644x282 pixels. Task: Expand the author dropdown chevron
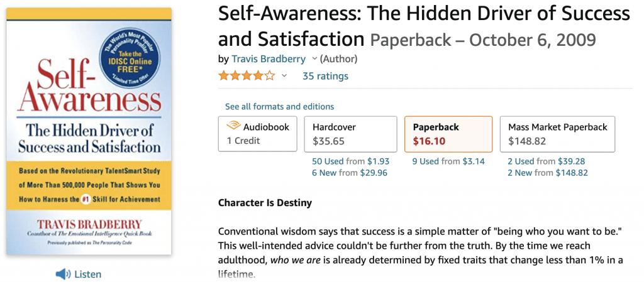click(x=314, y=59)
